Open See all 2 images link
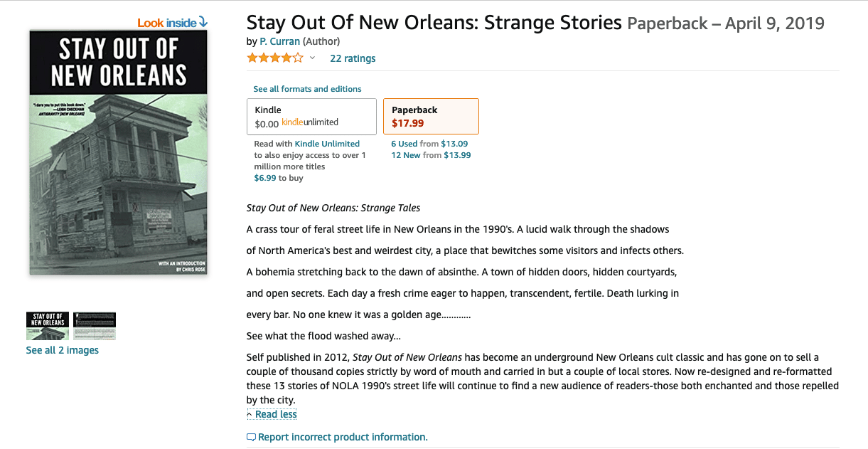This screenshot has width=868, height=449. [63, 350]
